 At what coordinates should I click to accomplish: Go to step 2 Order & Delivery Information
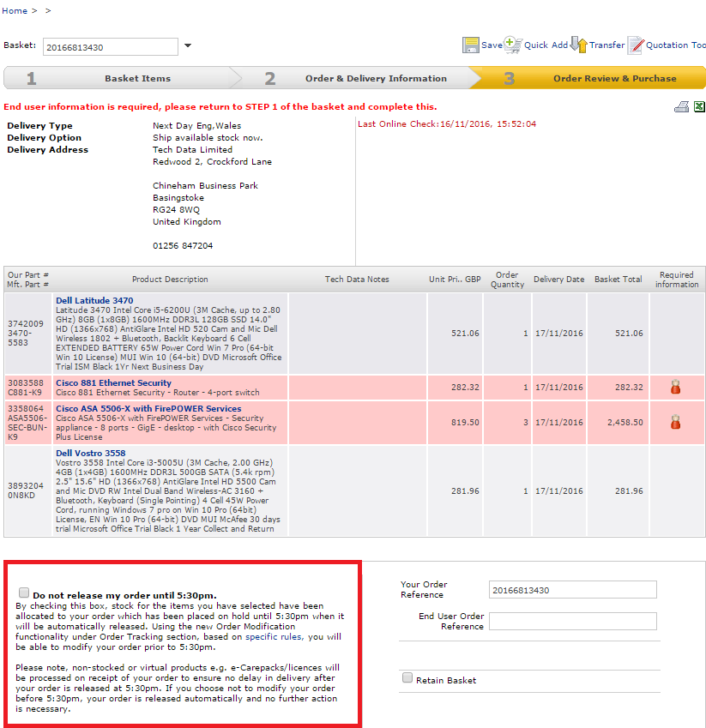click(376, 79)
